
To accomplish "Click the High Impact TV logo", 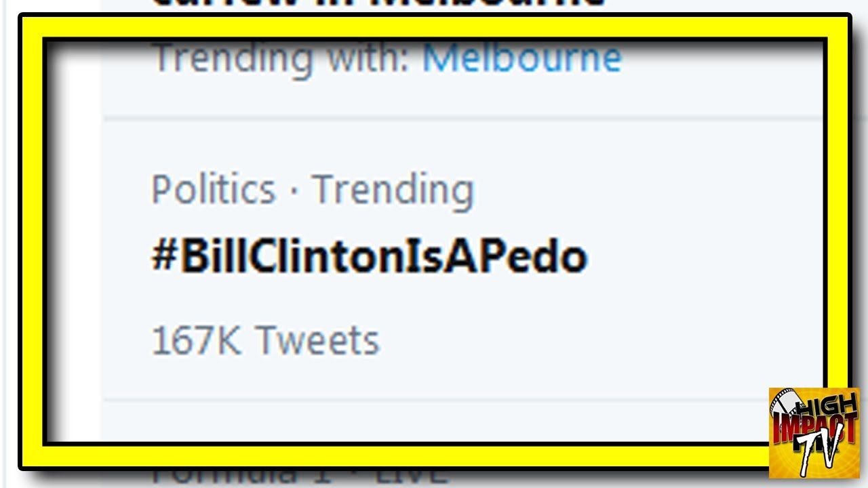I will [x=814, y=432].
